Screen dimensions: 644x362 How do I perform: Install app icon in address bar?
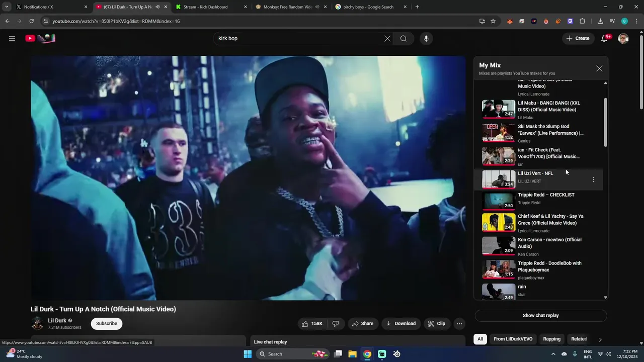tap(482, 21)
